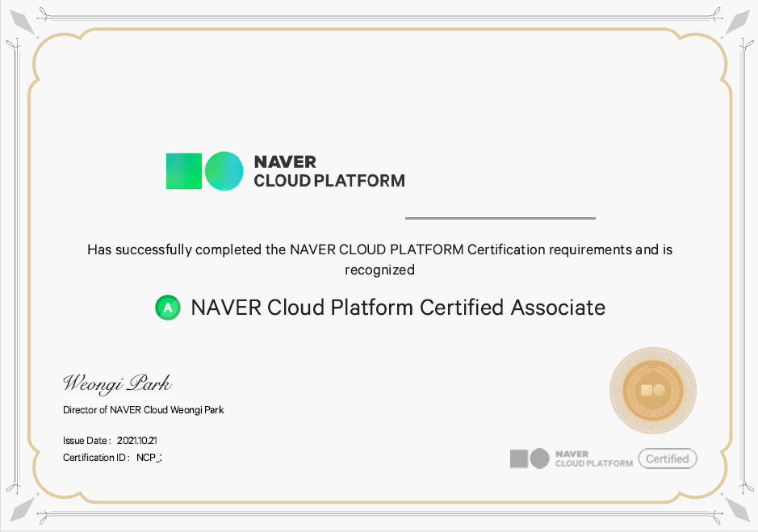Screen dimensions: 758x532
Task: Select the 'NCP_' certification ID value
Action: (149, 458)
